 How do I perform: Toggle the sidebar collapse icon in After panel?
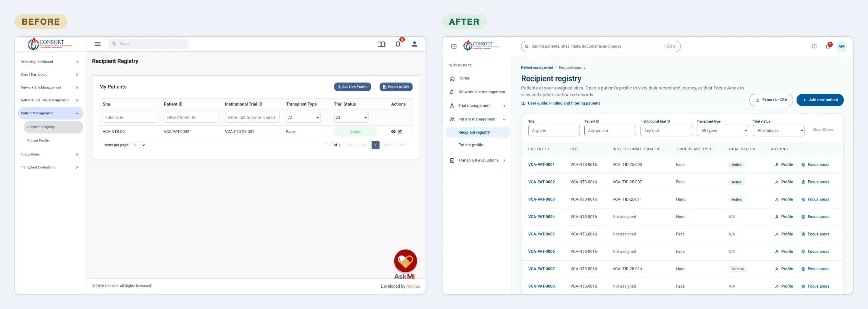pos(454,46)
